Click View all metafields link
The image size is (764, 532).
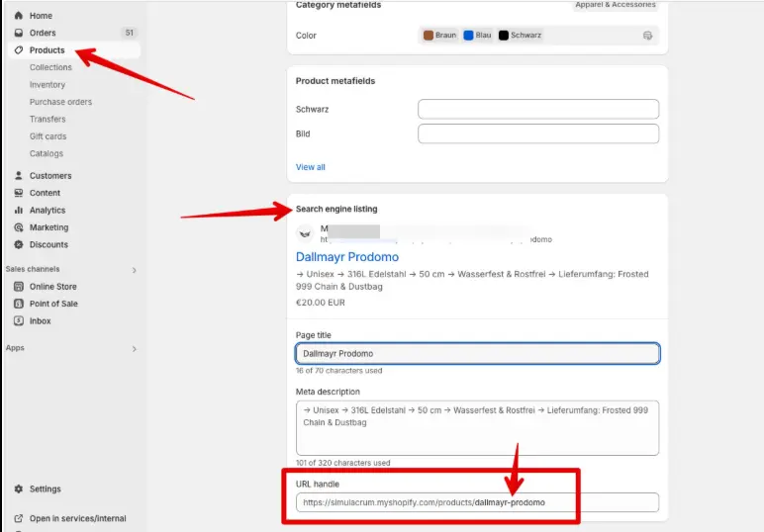311,167
